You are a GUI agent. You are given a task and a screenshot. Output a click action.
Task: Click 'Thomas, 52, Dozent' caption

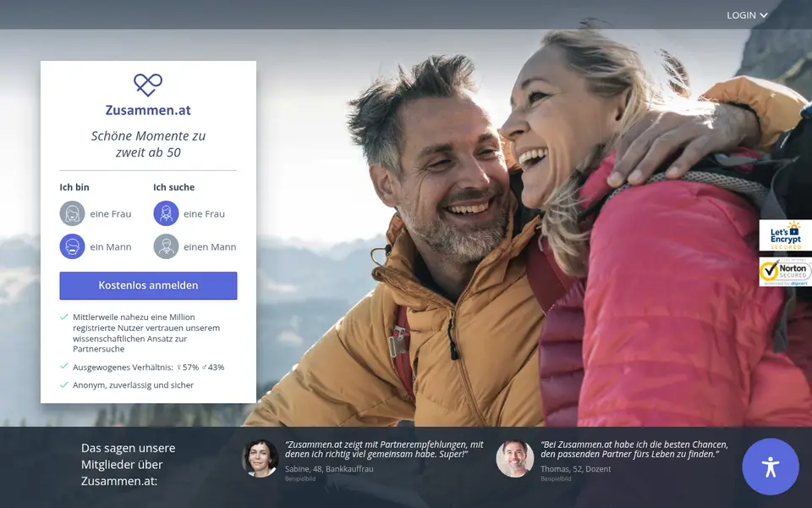tap(576, 468)
